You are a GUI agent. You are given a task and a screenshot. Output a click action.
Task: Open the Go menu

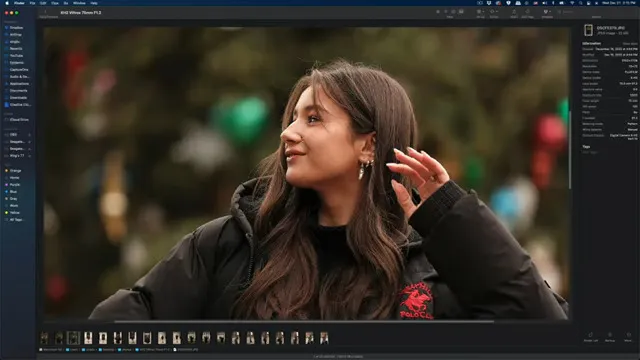coord(66,3)
